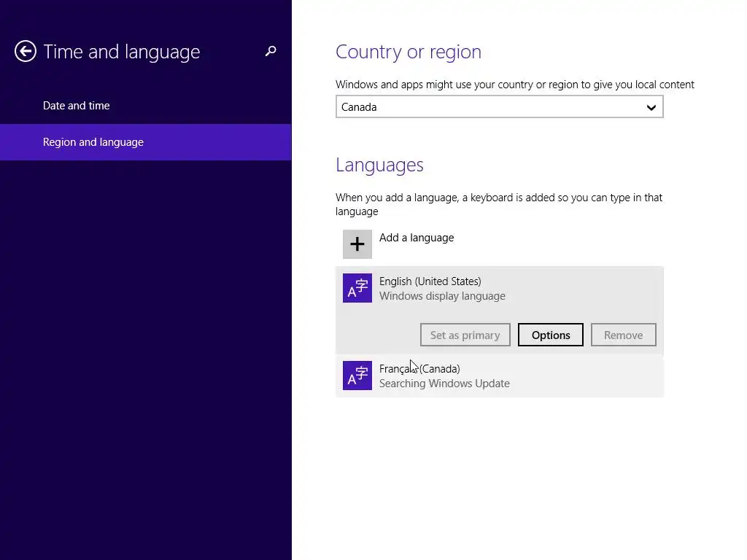Open the Canada country dropdown

point(499,106)
